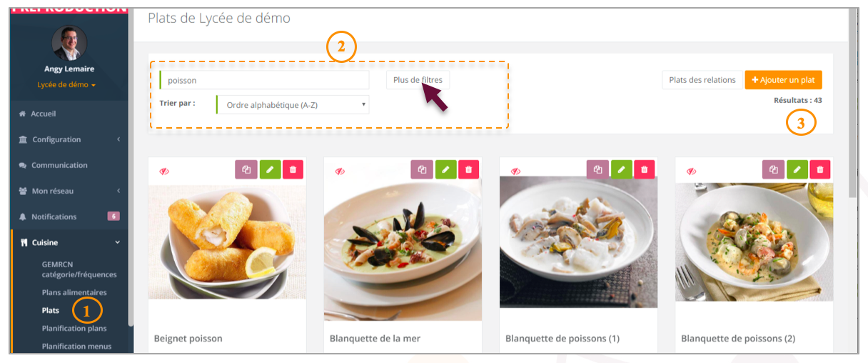Click the Accueil home icon
The image size is (868, 363).
(x=23, y=114)
